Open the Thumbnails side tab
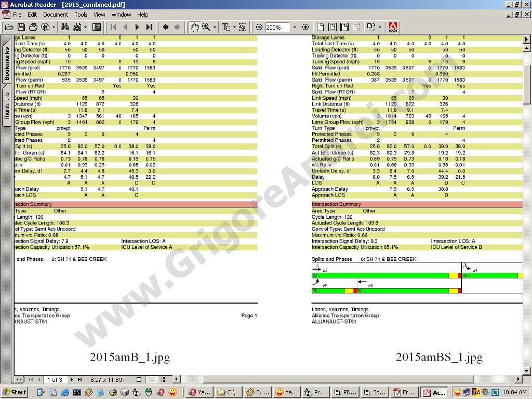This screenshot has height=399, width=532. pos(6,106)
